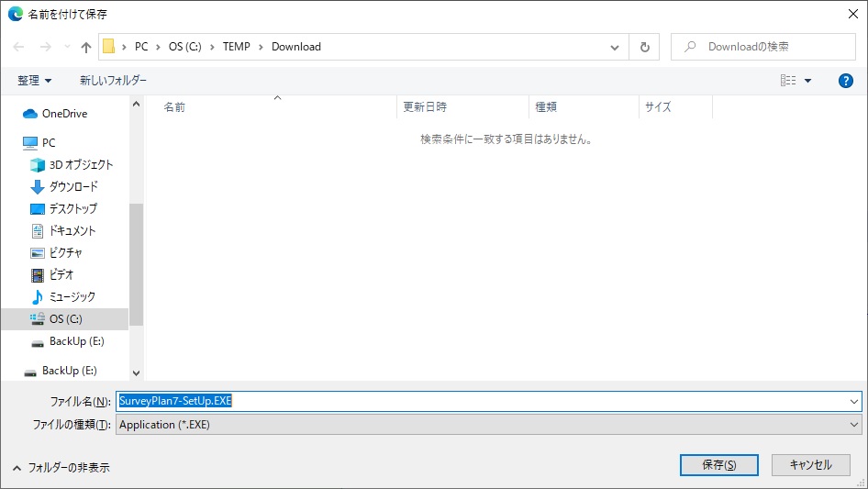Viewport: 868px width, 489px height.
Task: Click the ミュージック note icon
Action: coord(37,297)
